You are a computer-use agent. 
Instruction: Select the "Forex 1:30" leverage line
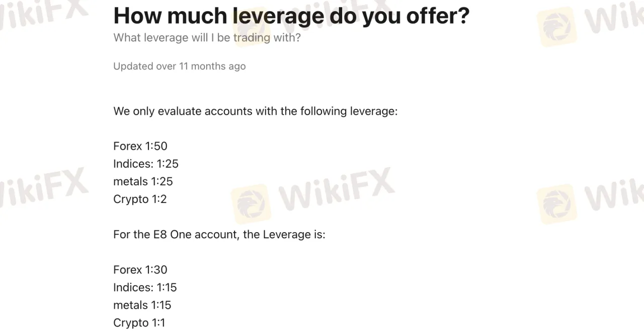point(140,270)
